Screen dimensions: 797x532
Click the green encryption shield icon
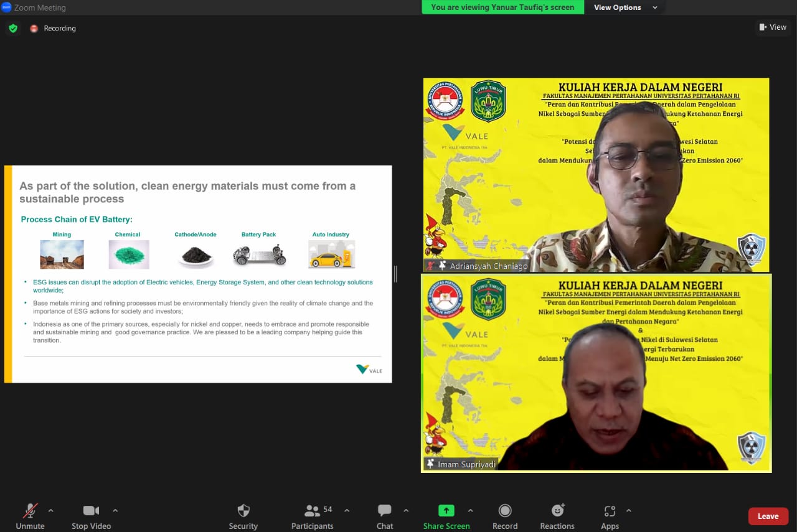(x=13, y=29)
